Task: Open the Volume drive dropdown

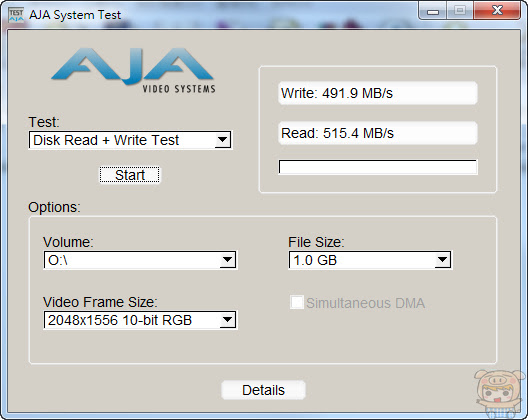Action: point(140,260)
